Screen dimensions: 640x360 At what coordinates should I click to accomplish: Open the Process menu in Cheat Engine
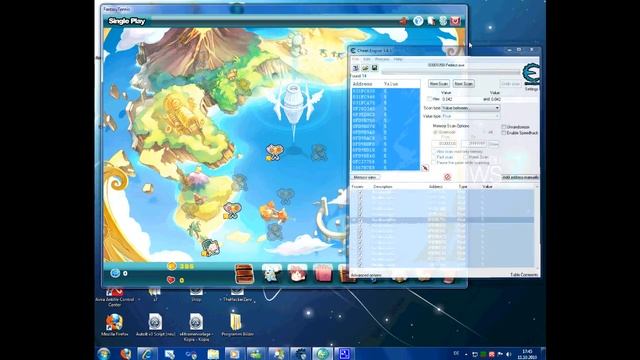coord(382,59)
